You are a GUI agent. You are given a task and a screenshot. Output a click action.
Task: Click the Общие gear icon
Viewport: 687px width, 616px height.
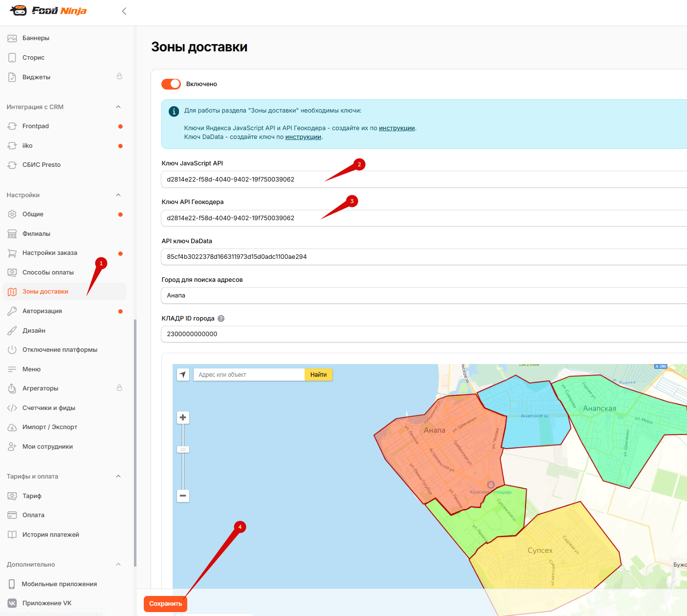12,214
